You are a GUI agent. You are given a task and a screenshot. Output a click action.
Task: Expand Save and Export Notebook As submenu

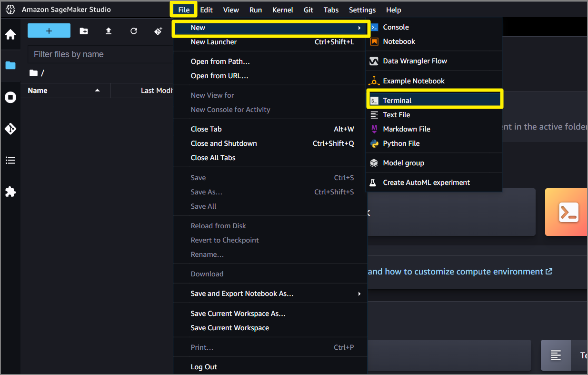point(270,294)
